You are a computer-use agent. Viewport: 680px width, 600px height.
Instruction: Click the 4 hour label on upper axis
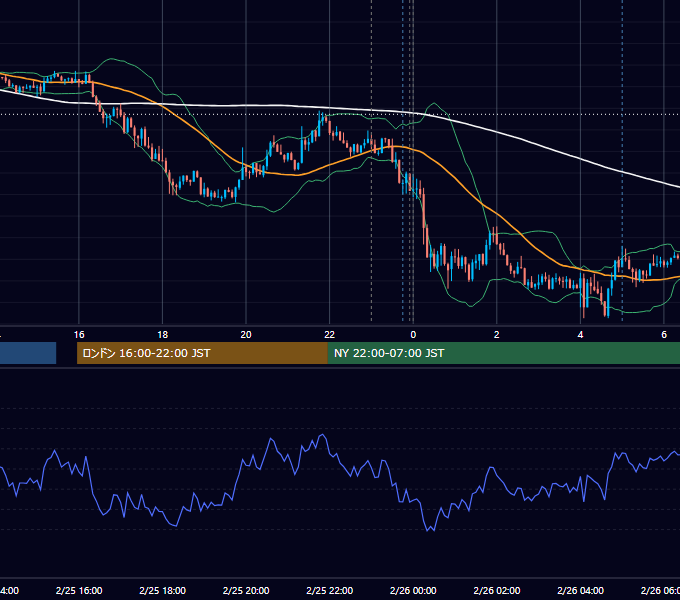[580, 334]
